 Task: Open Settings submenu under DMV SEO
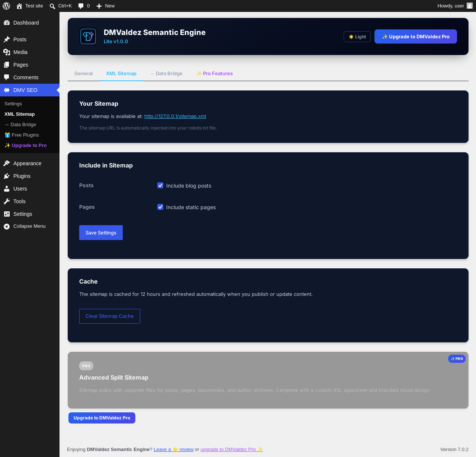pyautogui.click(x=13, y=104)
